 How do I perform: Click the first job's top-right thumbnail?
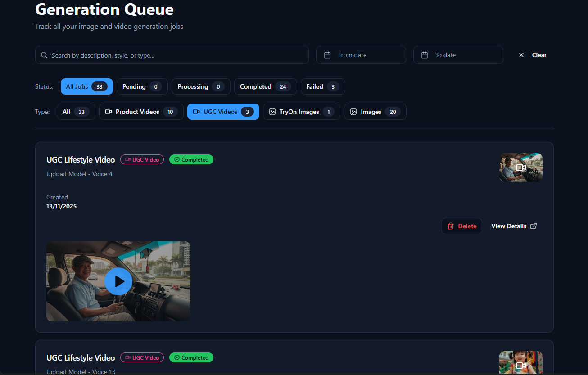coord(520,167)
